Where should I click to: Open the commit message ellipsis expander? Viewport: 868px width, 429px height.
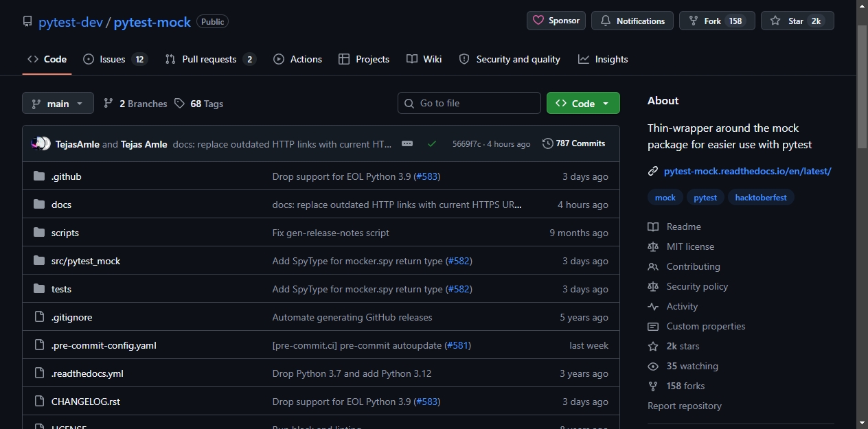407,143
